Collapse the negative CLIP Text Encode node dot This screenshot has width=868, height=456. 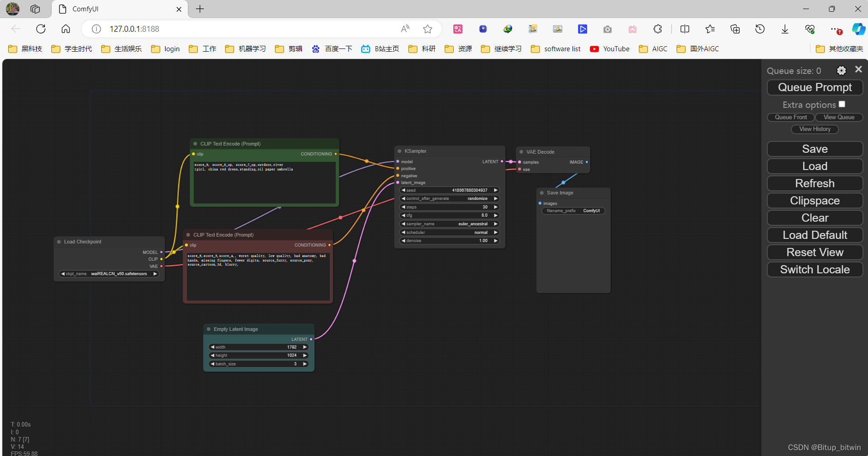[188, 235]
